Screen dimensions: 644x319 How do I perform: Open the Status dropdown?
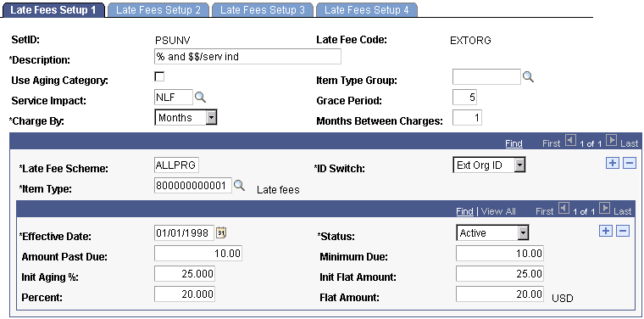(492, 233)
